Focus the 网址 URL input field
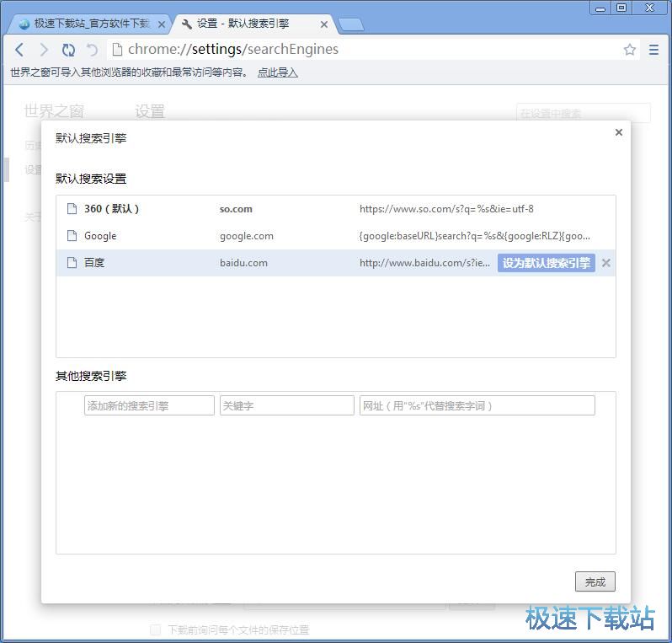The width and height of the screenshot is (672, 643). tap(477, 405)
